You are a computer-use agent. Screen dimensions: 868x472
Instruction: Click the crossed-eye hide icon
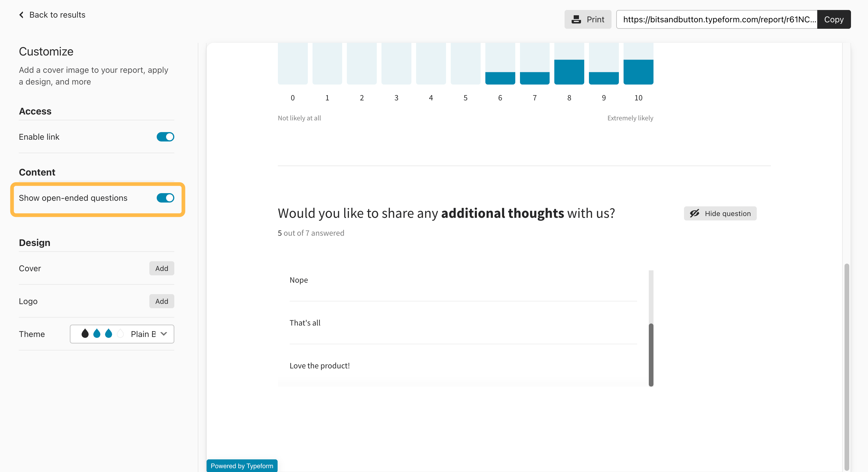coord(695,213)
